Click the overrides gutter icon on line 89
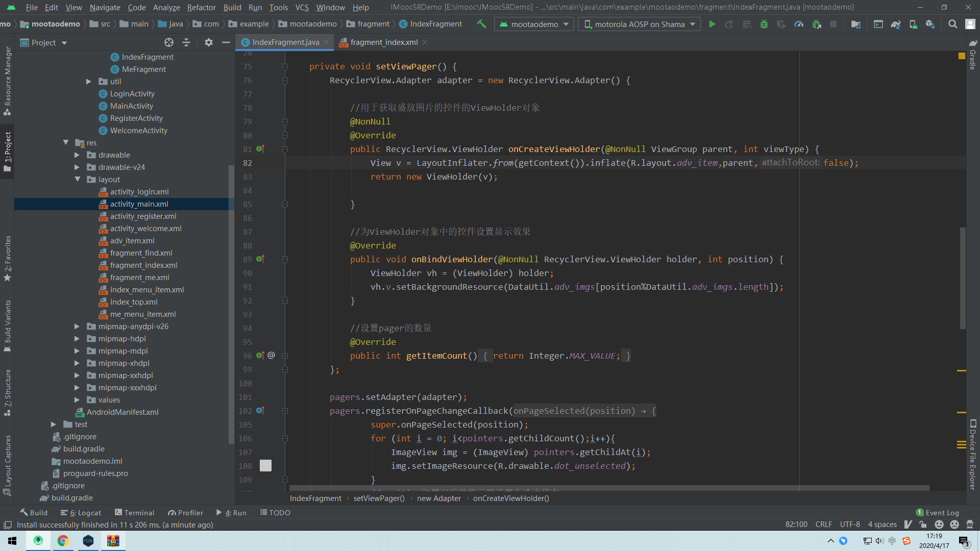This screenshot has width=980, height=551. click(x=260, y=259)
